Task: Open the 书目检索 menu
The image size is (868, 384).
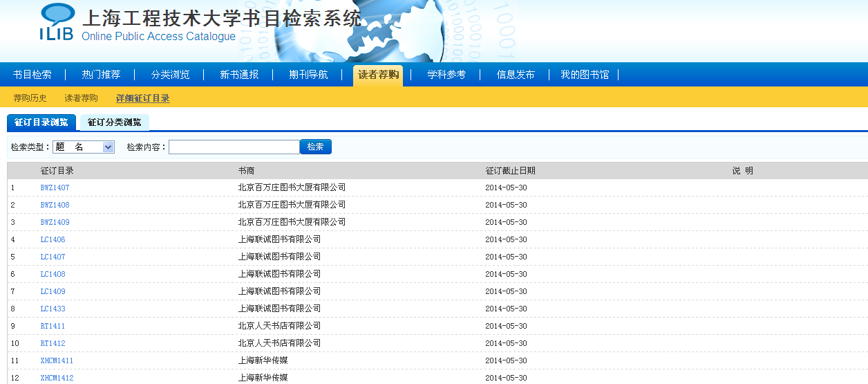Action: click(x=32, y=75)
